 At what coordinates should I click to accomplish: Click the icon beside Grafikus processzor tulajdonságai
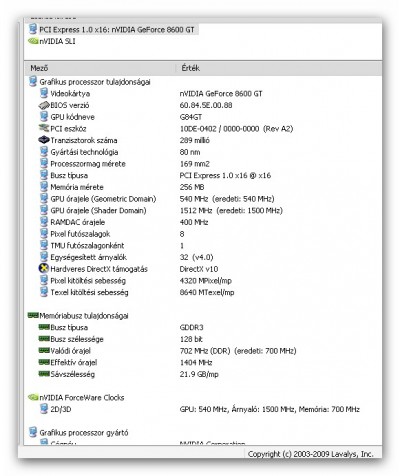click(33, 82)
